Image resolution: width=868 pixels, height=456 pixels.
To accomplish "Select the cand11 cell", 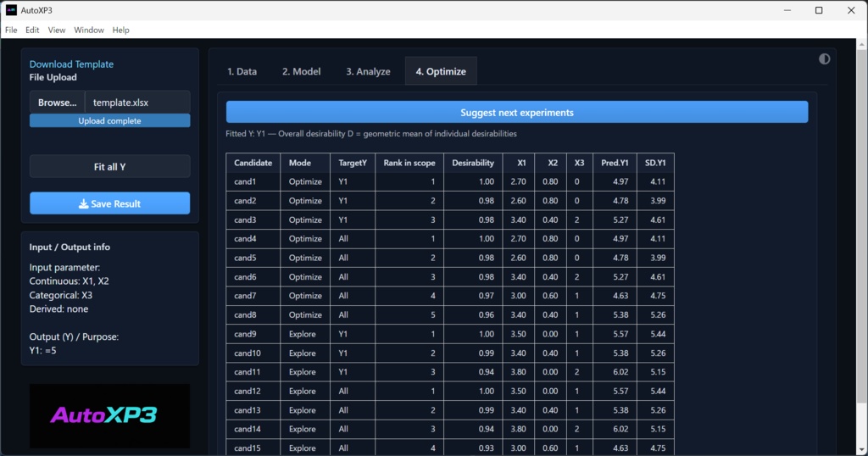I will point(253,372).
